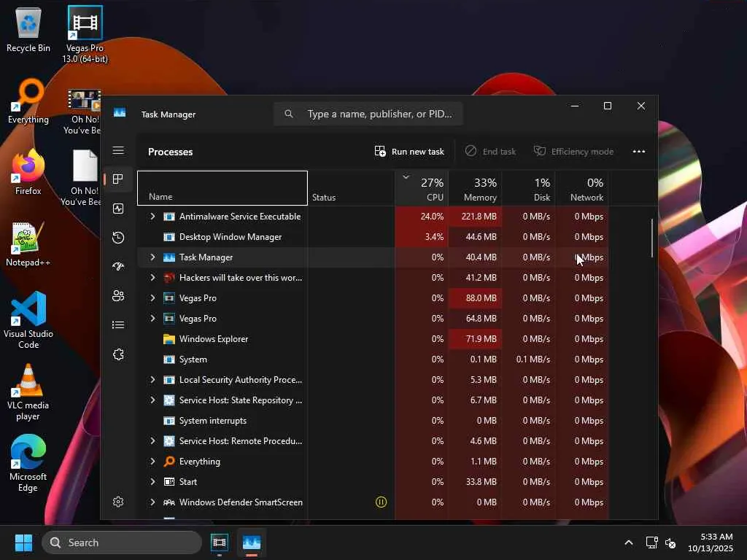The height and width of the screenshot is (560, 747).
Task: Select the Vegas Pro 13.0 desktop shortcut
Action: click(85, 35)
